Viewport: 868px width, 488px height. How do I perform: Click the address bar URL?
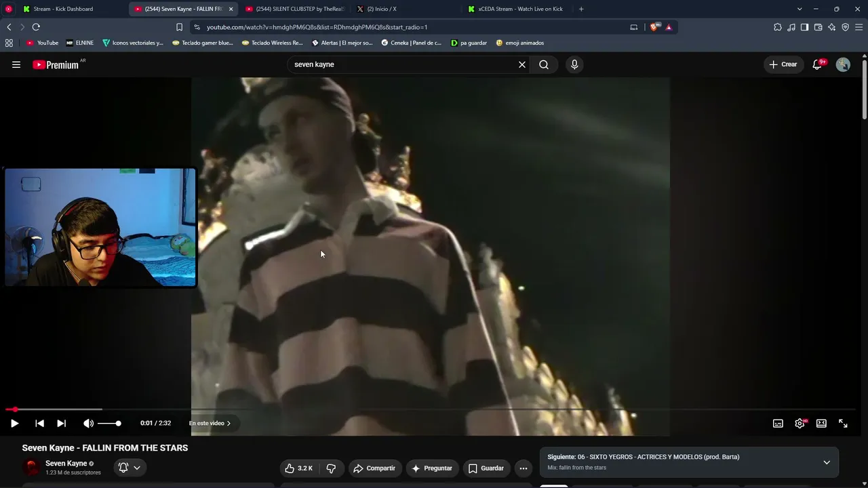click(x=317, y=27)
